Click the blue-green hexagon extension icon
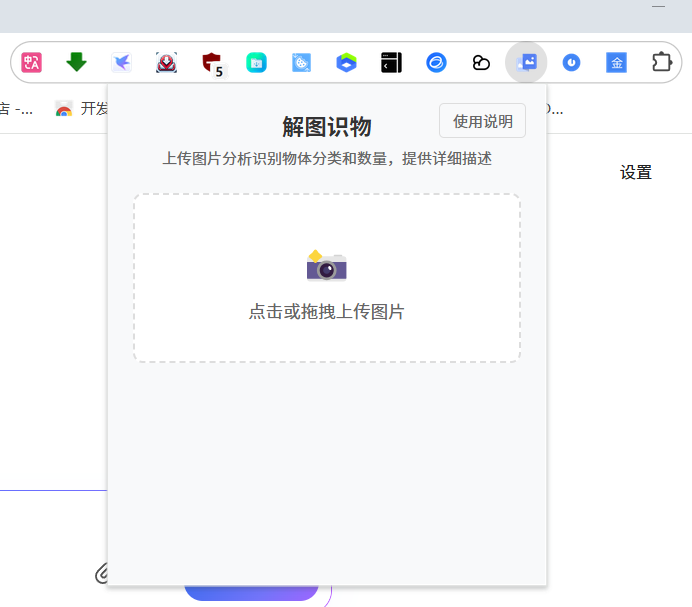 click(x=346, y=62)
